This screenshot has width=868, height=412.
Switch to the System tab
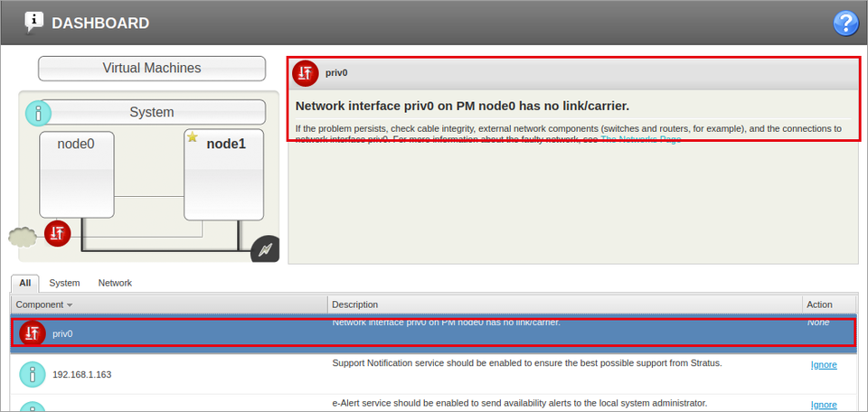pyautogui.click(x=64, y=283)
